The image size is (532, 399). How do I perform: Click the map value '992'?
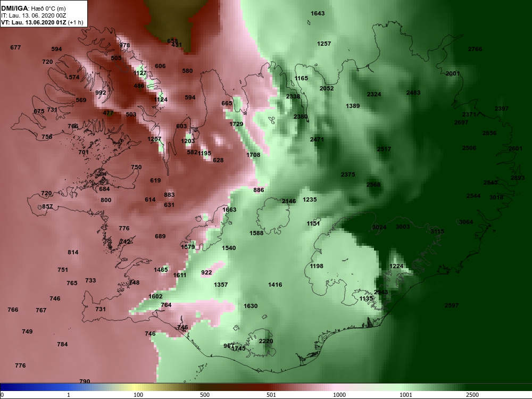(x=101, y=93)
